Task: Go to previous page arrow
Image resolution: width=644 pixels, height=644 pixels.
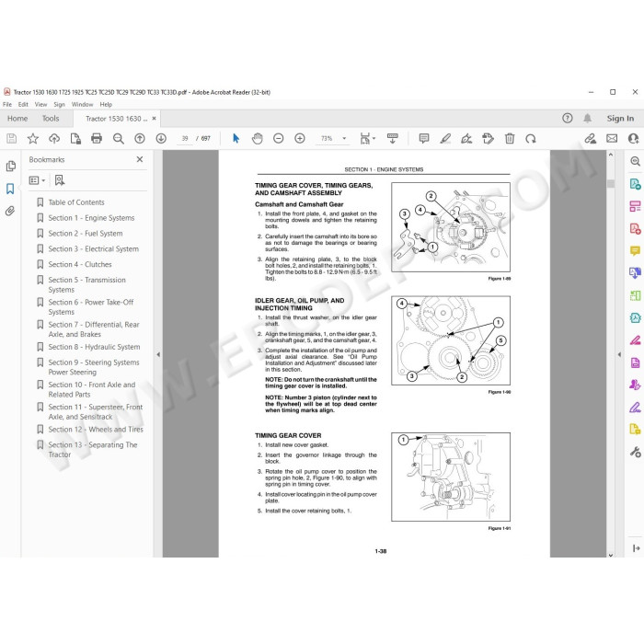Action: (x=140, y=139)
